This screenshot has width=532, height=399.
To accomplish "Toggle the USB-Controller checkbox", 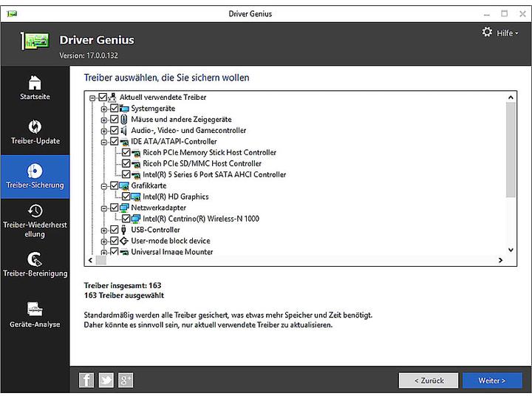I will pyautogui.click(x=115, y=230).
